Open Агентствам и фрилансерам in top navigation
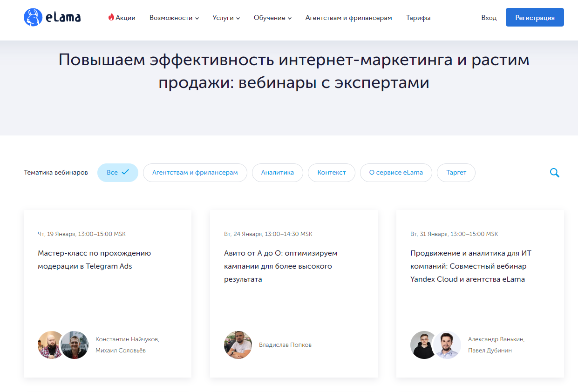The height and width of the screenshot is (392, 578). tap(349, 18)
